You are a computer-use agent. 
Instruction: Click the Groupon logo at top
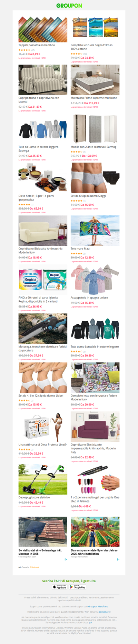point(69,6)
